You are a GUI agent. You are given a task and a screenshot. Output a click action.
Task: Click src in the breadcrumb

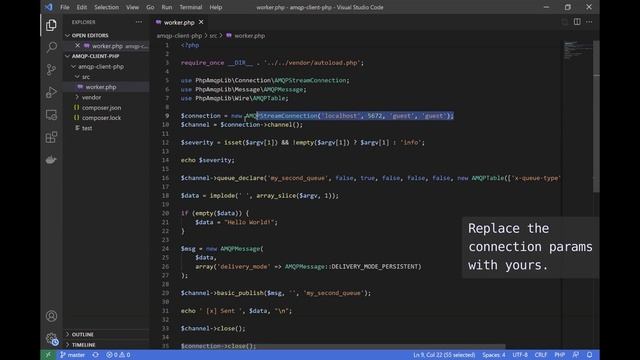point(213,36)
